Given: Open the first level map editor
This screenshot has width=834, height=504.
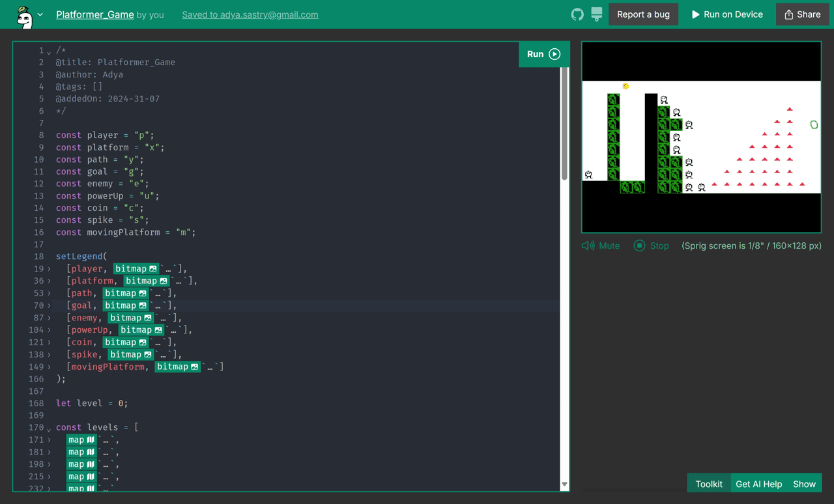Looking at the screenshot, I should click(81, 440).
